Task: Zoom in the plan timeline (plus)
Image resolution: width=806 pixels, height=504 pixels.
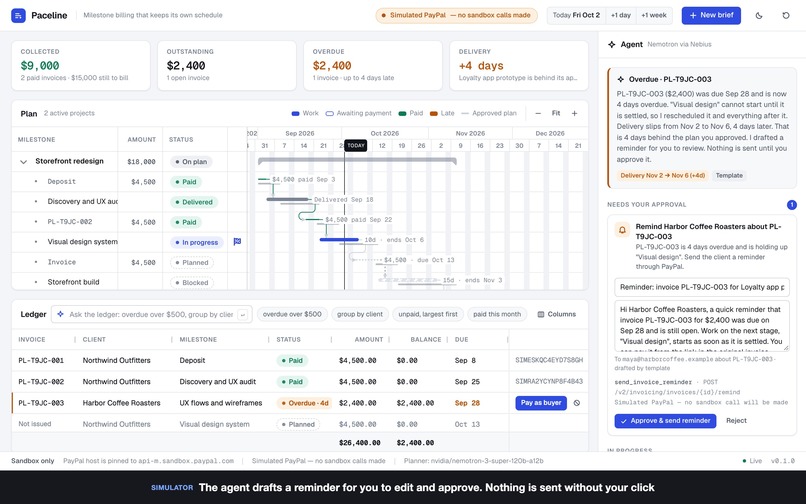Action: coord(574,113)
